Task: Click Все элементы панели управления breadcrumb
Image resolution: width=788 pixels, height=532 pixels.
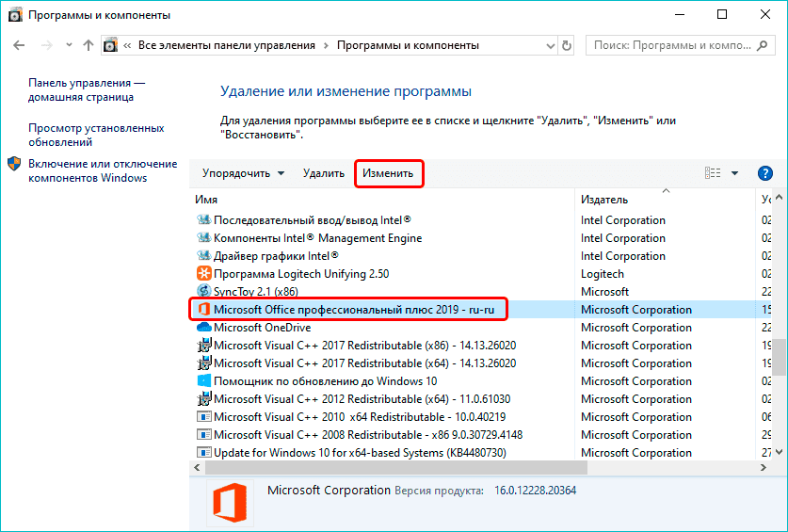Action: [x=227, y=45]
